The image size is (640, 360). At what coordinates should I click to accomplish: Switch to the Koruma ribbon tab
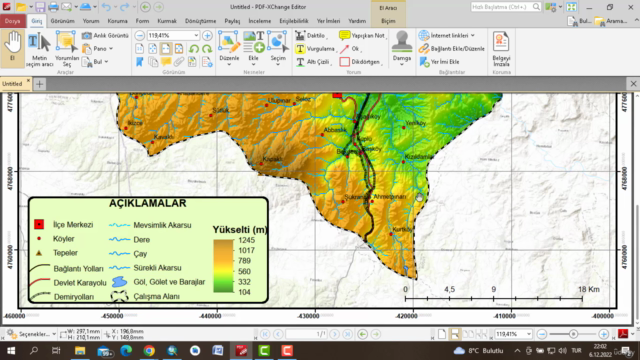pos(118,21)
